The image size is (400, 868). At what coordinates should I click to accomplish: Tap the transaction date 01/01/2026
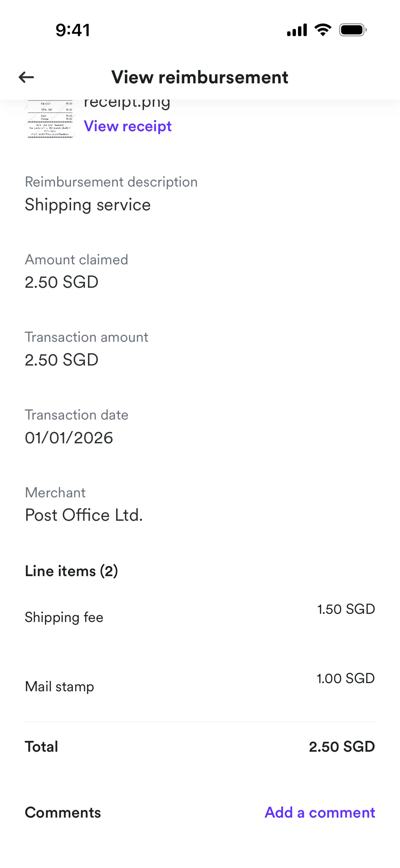pyautogui.click(x=69, y=438)
